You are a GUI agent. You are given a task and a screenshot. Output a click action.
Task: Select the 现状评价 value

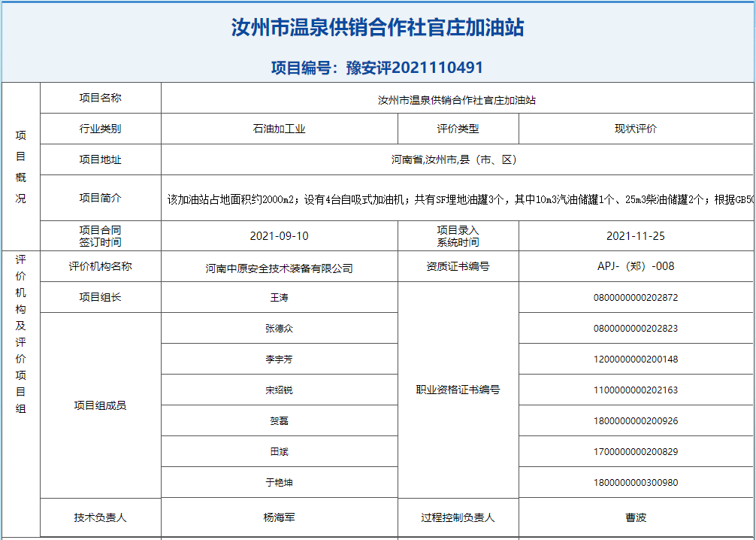click(x=636, y=129)
